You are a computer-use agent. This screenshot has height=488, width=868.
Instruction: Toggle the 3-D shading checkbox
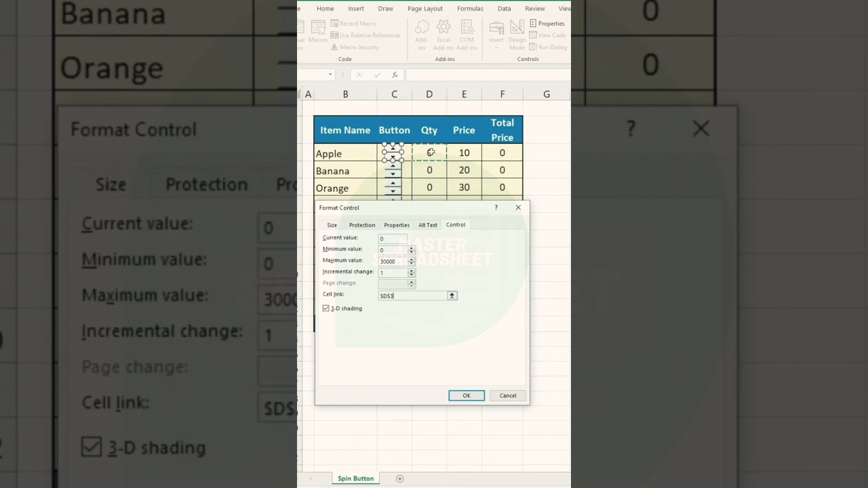[x=326, y=308]
